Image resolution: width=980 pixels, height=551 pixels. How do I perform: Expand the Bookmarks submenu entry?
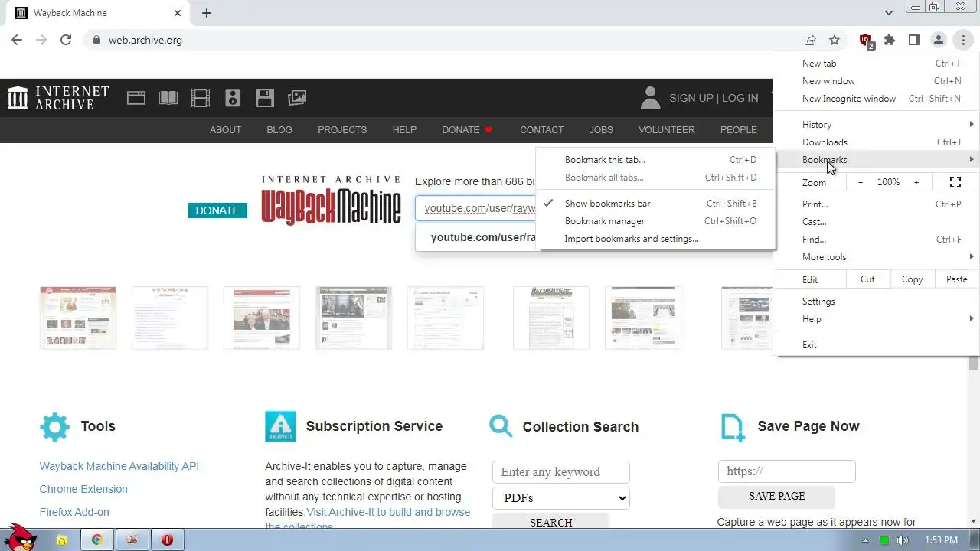coord(876,160)
